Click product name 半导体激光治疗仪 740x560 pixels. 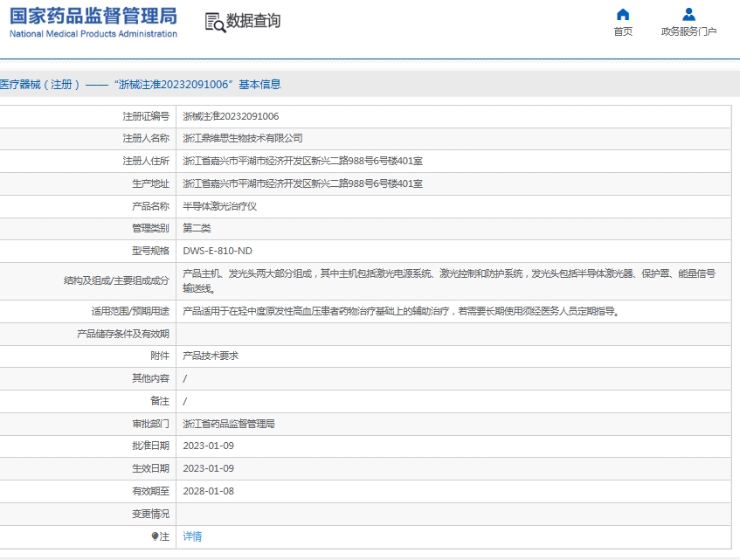[x=220, y=206]
